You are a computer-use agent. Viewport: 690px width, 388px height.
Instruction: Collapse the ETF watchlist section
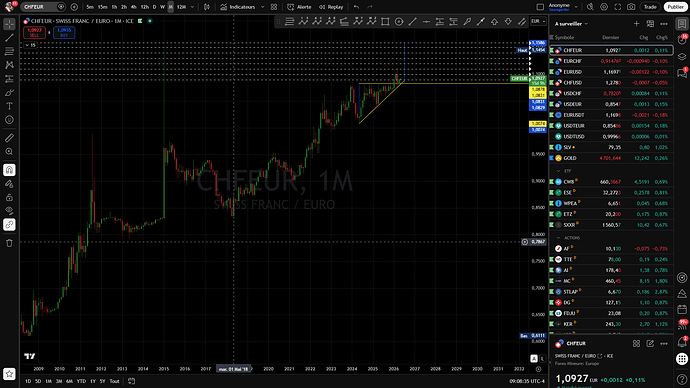click(559, 171)
